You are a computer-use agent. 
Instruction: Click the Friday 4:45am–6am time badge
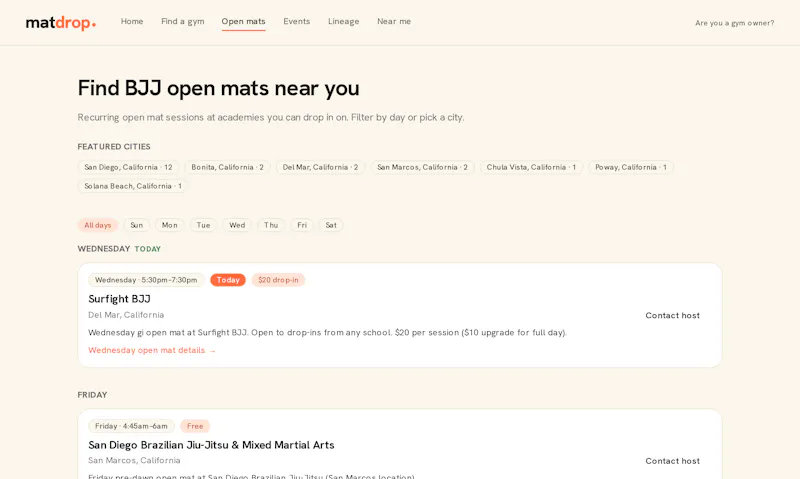pos(132,426)
